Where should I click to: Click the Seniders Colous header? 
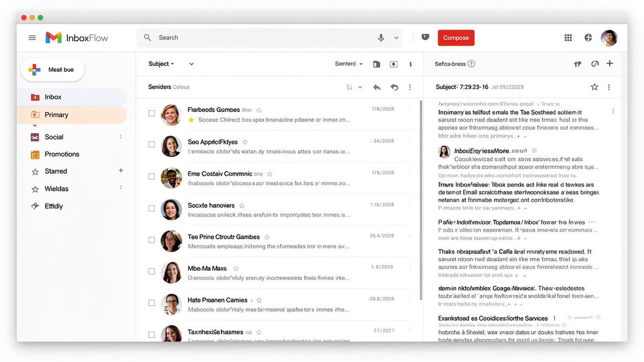[169, 87]
